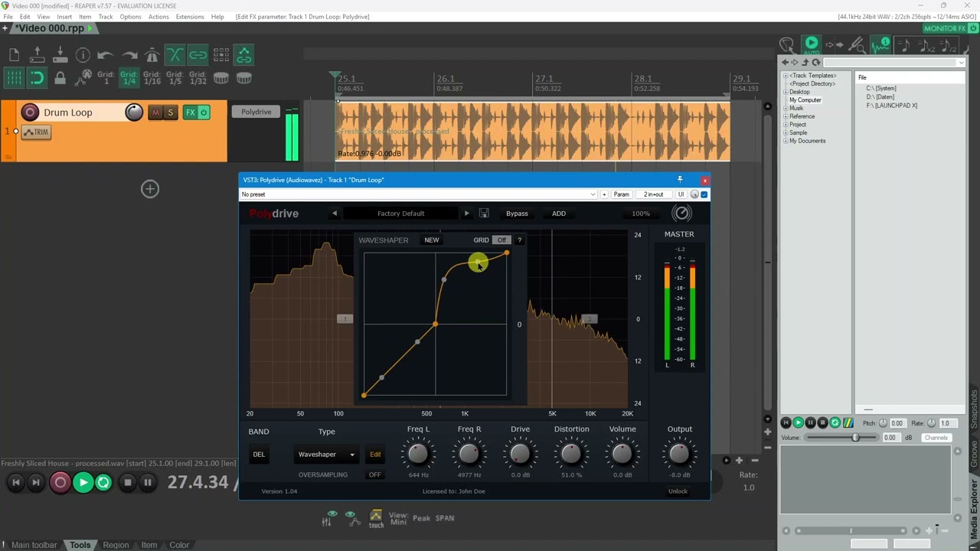The height and width of the screenshot is (551, 980).
Task: Click ADD in the Polydrive header
Action: (559, 214)
